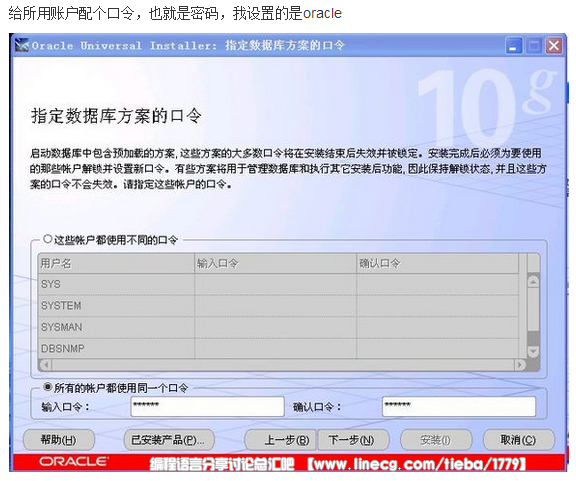Click the 输入口令 column header
The height and width of the screenshot is (481, 576).
pyautogui.click(x=275, y=263)
